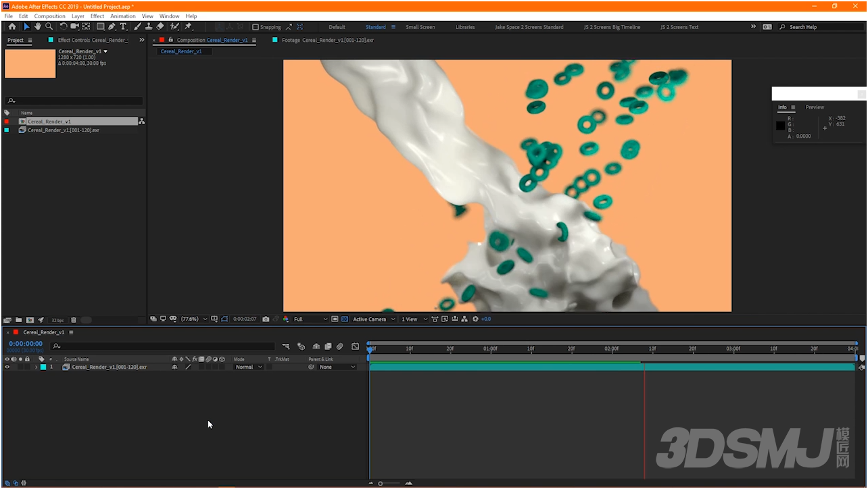The width and height of the screenshot is (868, 489).
Task: Select the Selection (arrow) tool
Action: 26,27
